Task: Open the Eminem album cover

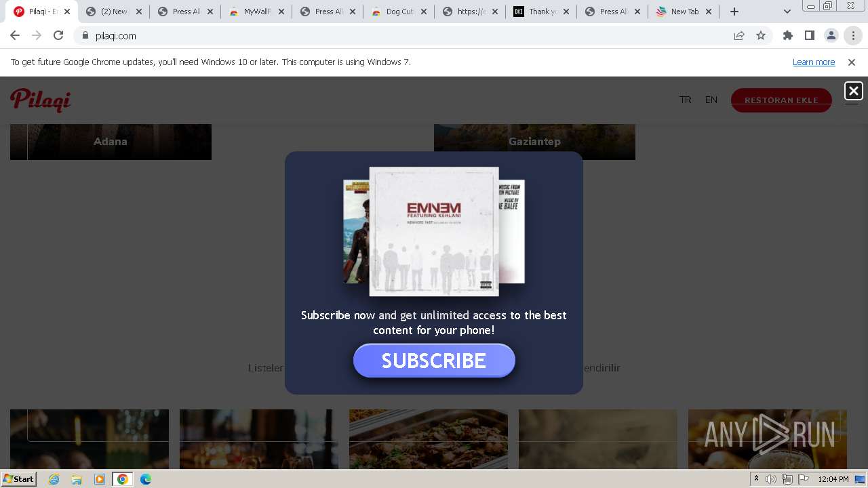Action: coord(434,232)
